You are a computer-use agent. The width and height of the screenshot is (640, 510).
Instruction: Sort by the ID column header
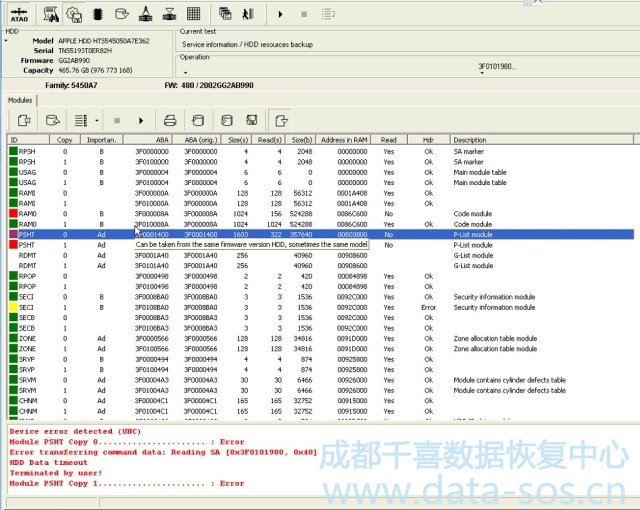pos(28,140)
